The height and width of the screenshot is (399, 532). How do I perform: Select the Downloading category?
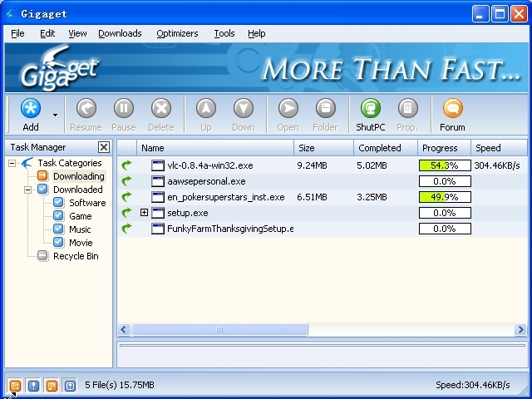click(x=79, y=176)
